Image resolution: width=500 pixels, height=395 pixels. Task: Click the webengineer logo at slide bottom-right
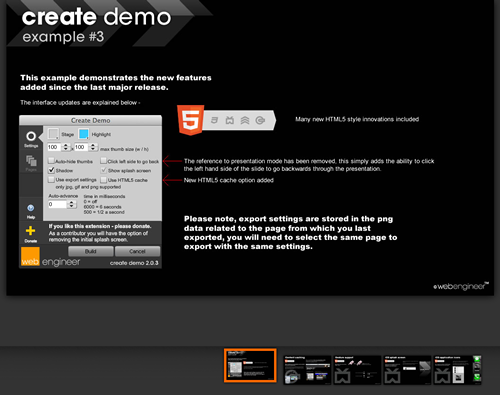[461, 286]
